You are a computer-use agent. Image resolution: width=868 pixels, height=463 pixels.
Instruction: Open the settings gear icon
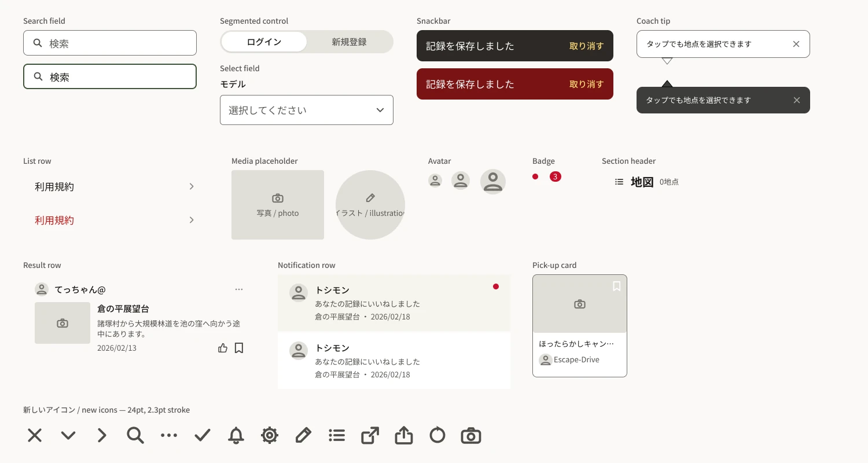(x=270, y=435)
